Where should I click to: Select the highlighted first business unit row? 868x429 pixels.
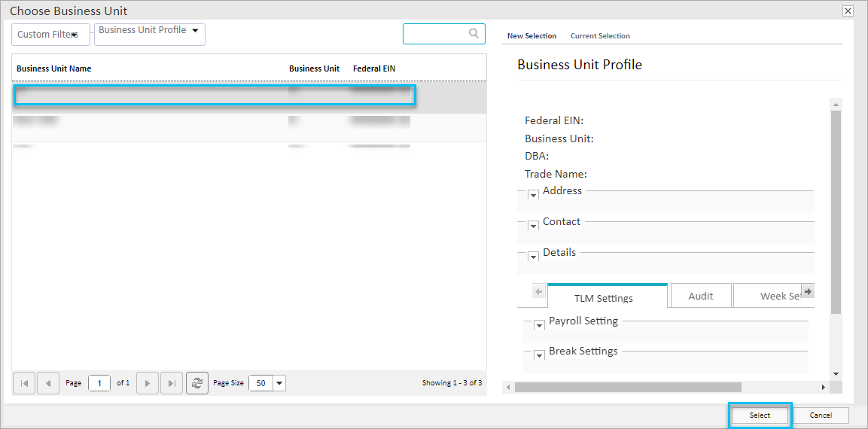[x=249, y=96]
